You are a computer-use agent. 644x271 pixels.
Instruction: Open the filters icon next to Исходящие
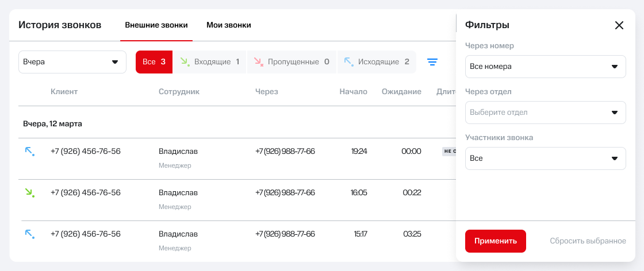click(x=432, y=62)
